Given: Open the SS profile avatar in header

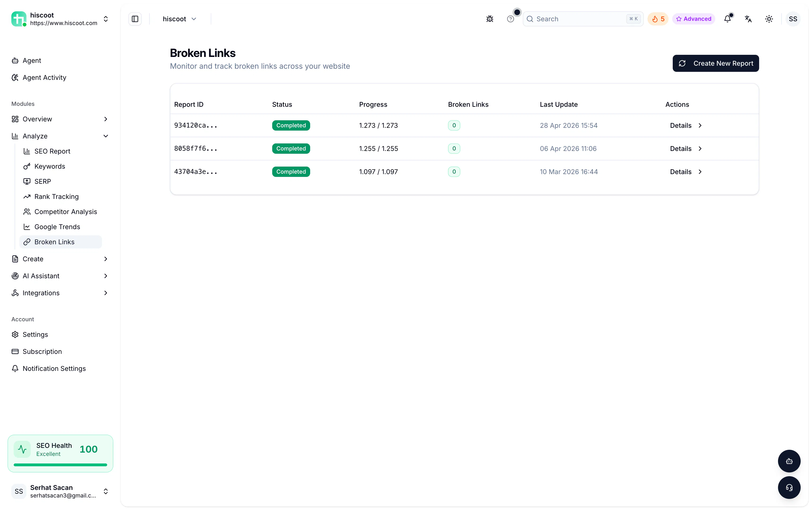Looking at the screenshot, I should click(793, 19).
